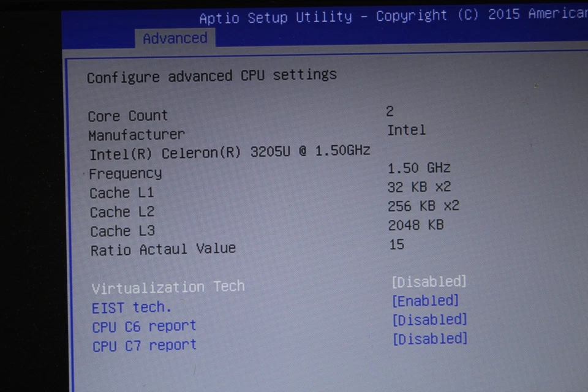Click the ratio value 15
Image resolution: width=588 pixels, height=392 pixels.
pyautogui.click(x=397, y=245)
